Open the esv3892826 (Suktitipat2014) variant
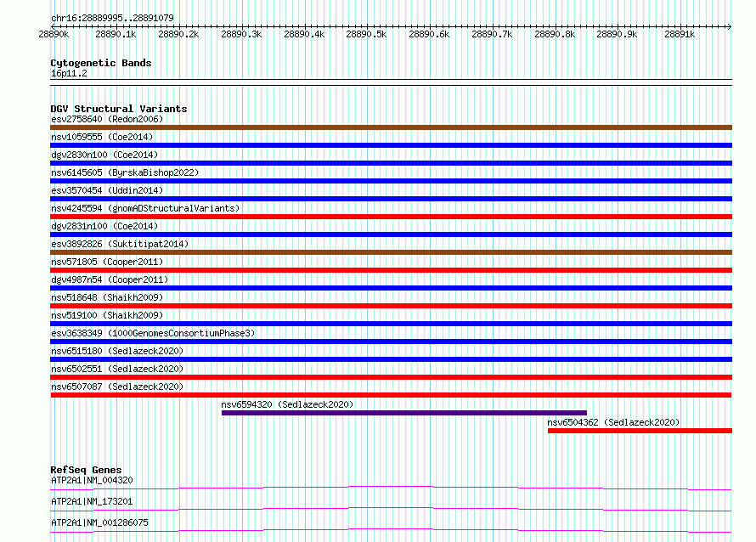Viewport: 756px width, 542px height. (x=120, y=244)
